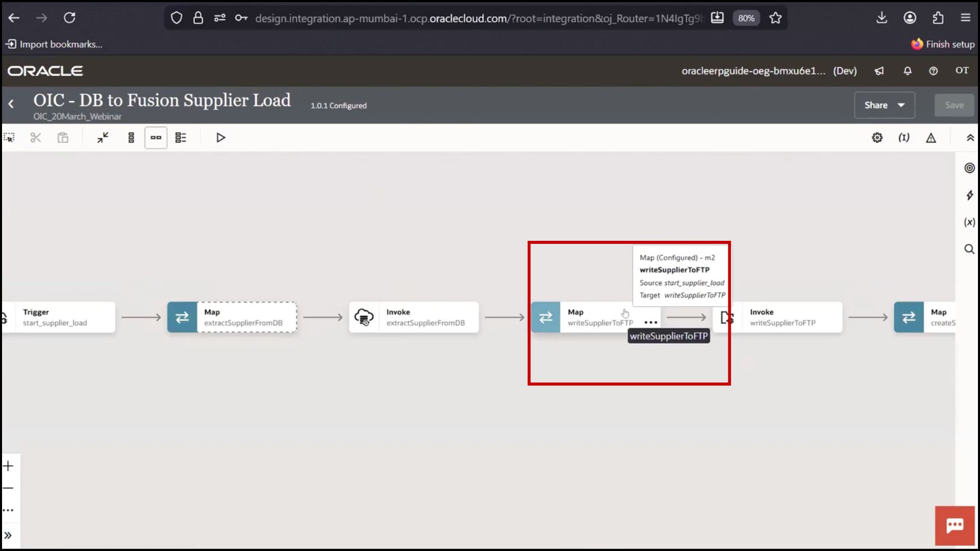Open the shield tracking protection icon
The height and width of the screenshot is (551, 980).
pos(176,18)
